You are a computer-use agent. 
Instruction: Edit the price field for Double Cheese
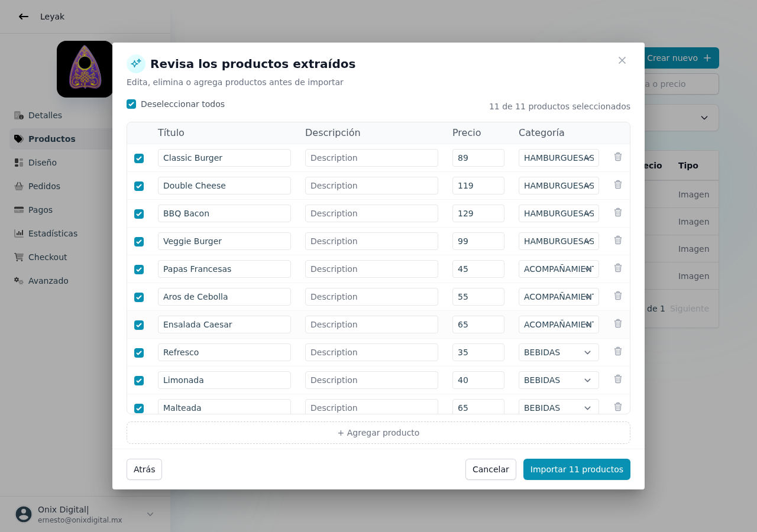478,185
